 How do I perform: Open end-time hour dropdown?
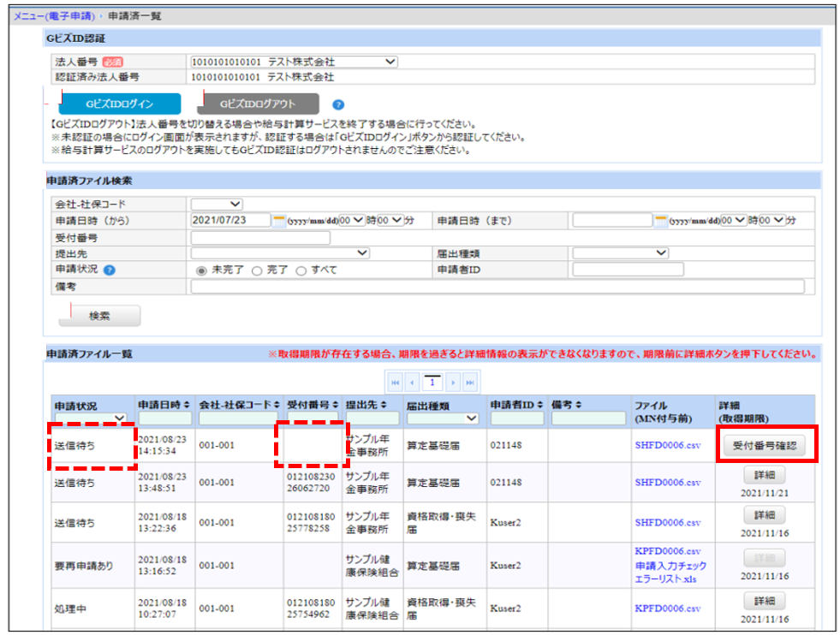(734, 220)
